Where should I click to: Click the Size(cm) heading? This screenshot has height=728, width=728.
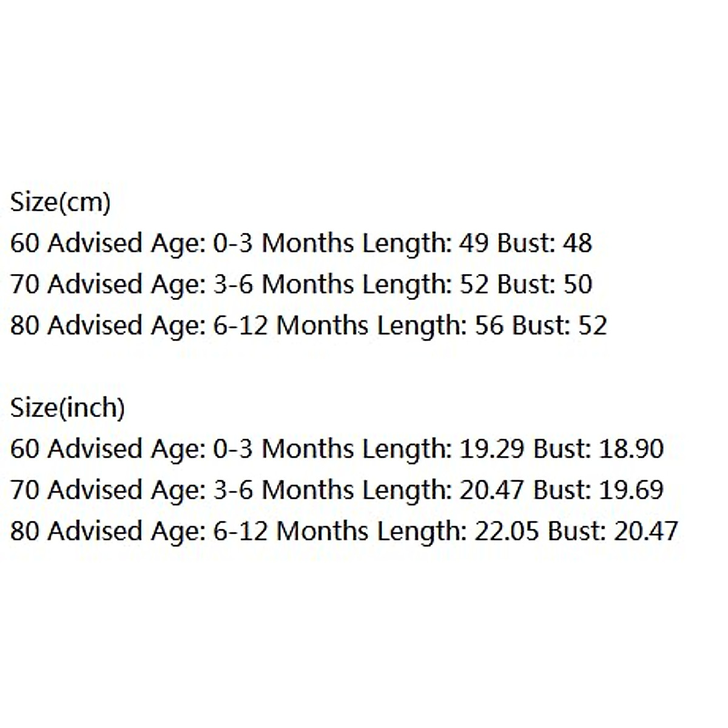[60, 202]
